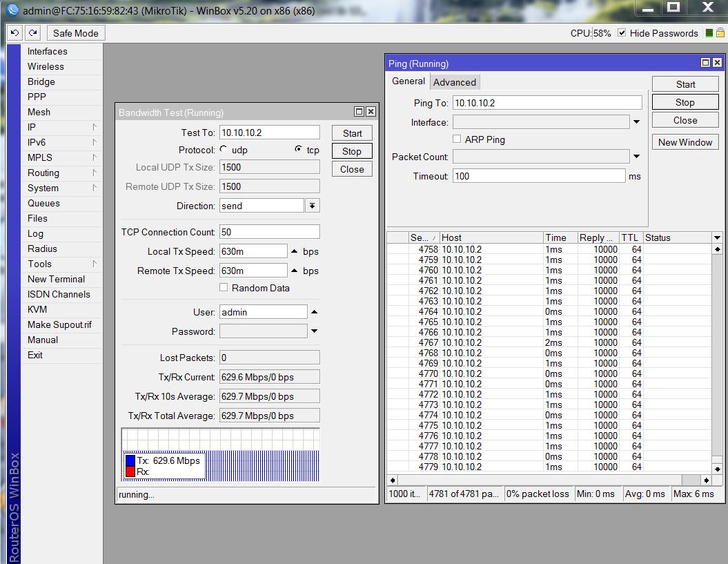The height and width of the screenshot is (564, 728).
Task: Open the Direction dropdown
Action: [313, 206]
